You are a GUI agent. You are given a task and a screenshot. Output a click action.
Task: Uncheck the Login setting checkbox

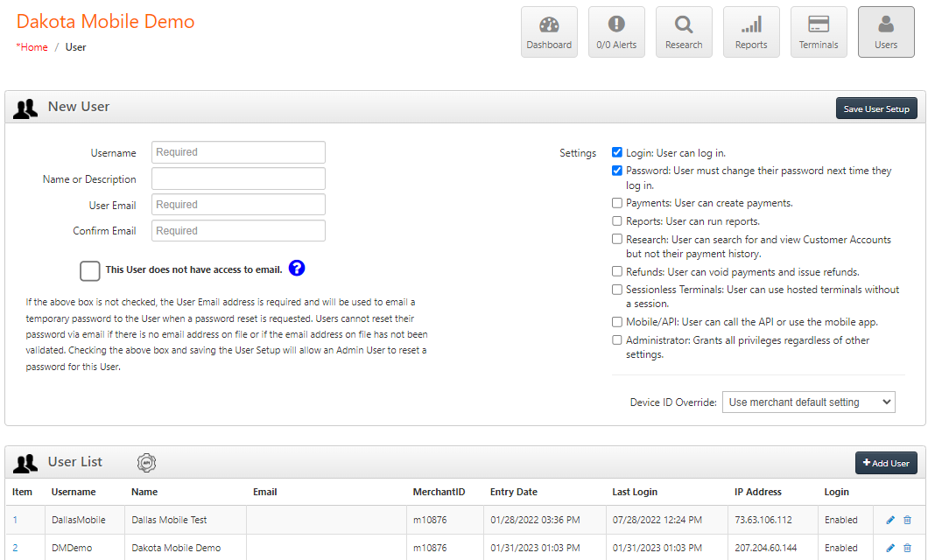(617, 152)
